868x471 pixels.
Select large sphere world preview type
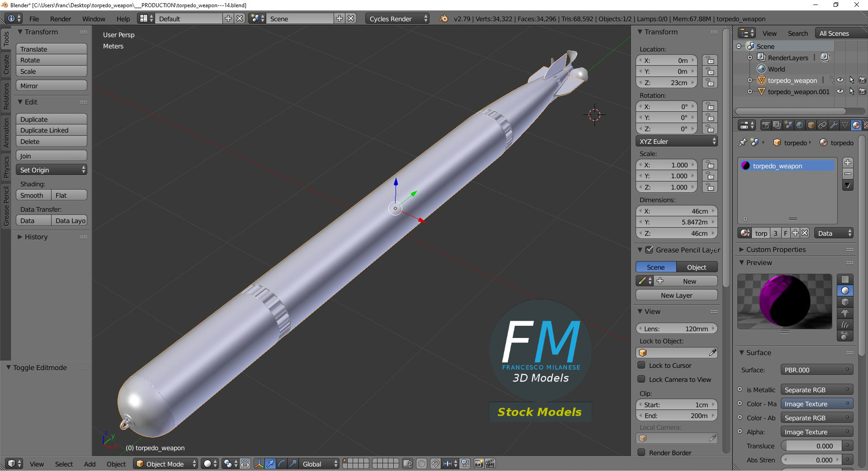[x=845, y=336]
